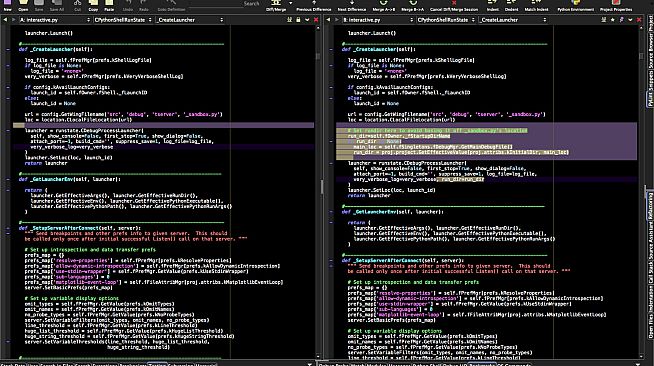Collapse 'def _SetupServerAfterConnect' fold in left editor

point(8,228)
